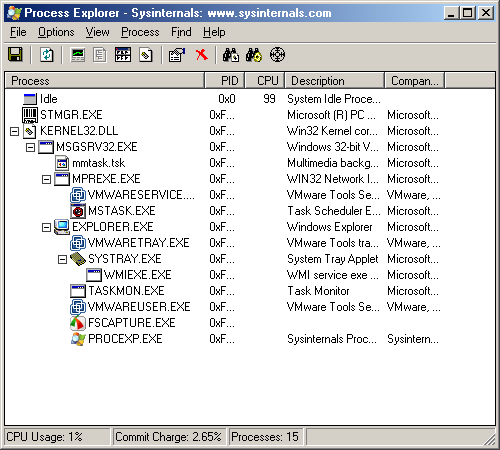Collapse the SYSTRAY.EXE tree node
The width and height of the screenshot is (500, 450).
(x=62, y=259)
